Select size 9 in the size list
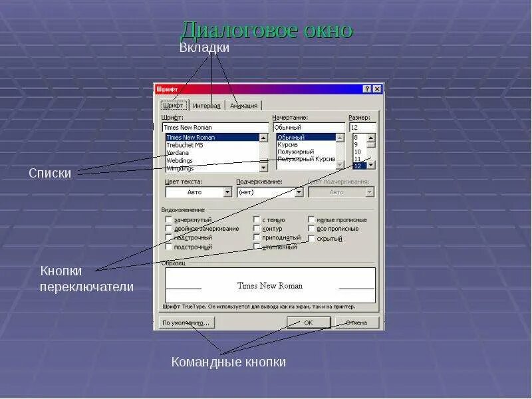532x399 pixels. [x=360, y=144]
